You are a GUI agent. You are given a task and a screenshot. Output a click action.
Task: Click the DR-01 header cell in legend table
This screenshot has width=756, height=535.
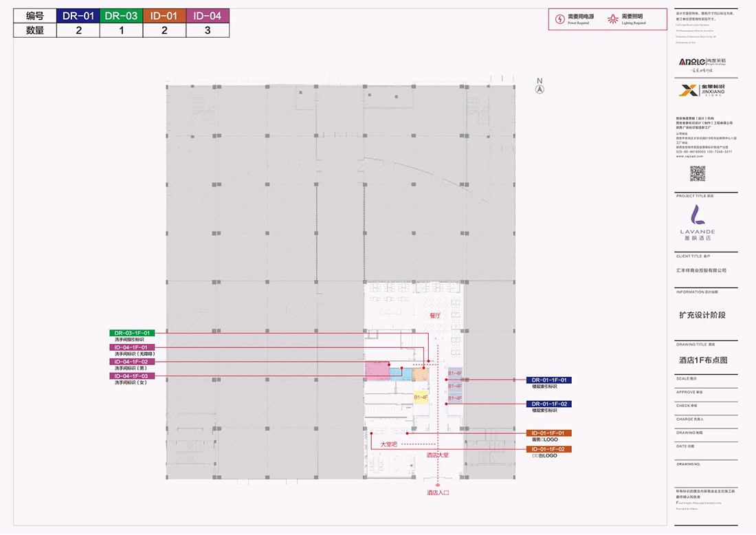point(78,16)
